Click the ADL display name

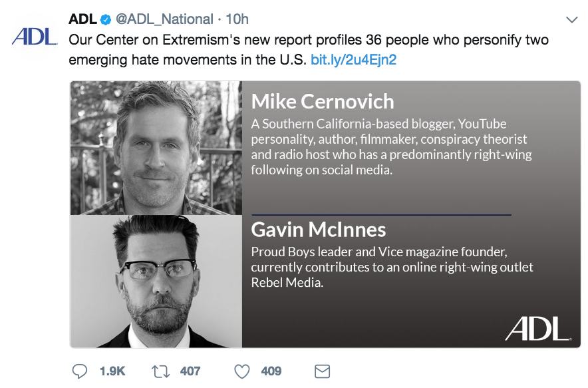tap(83, 19)
